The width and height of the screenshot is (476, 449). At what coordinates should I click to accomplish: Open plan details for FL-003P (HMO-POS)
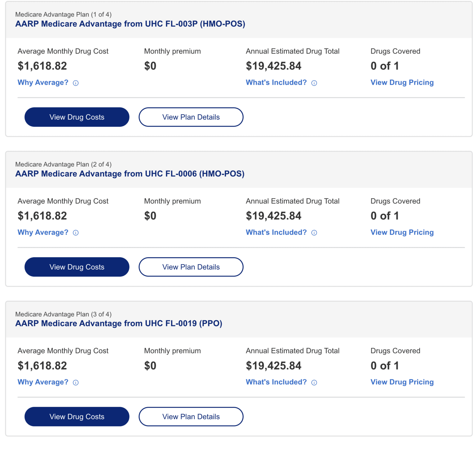191,117
